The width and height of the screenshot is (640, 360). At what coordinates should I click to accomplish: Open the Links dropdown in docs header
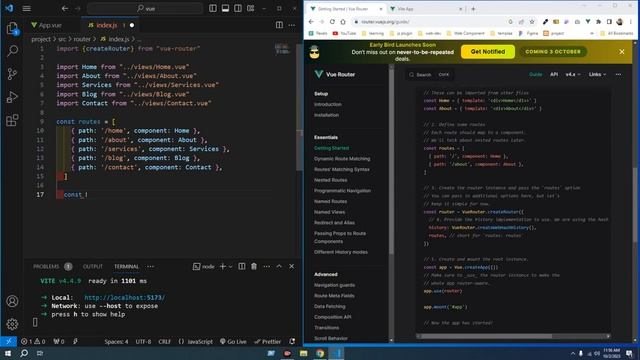point(597,74)
